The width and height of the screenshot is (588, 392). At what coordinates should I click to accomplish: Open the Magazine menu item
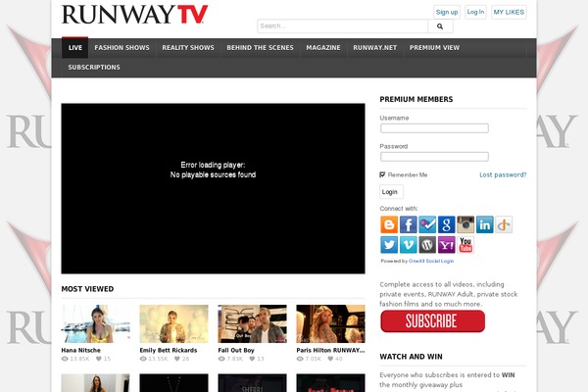[323, 48]
